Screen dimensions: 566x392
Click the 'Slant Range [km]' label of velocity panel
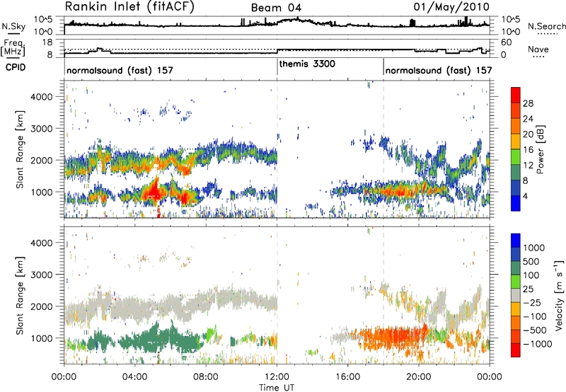click(20, 295)
